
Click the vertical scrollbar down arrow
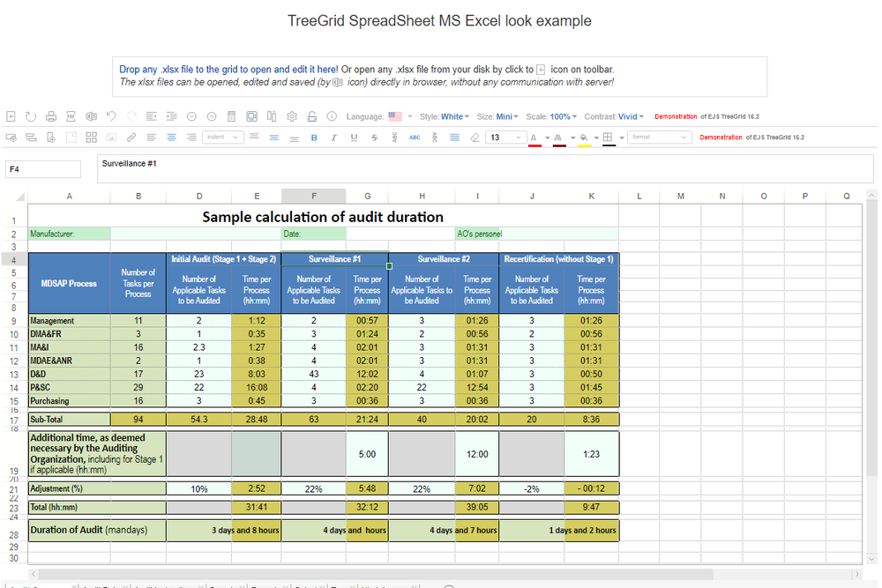(x=872, y=559)
